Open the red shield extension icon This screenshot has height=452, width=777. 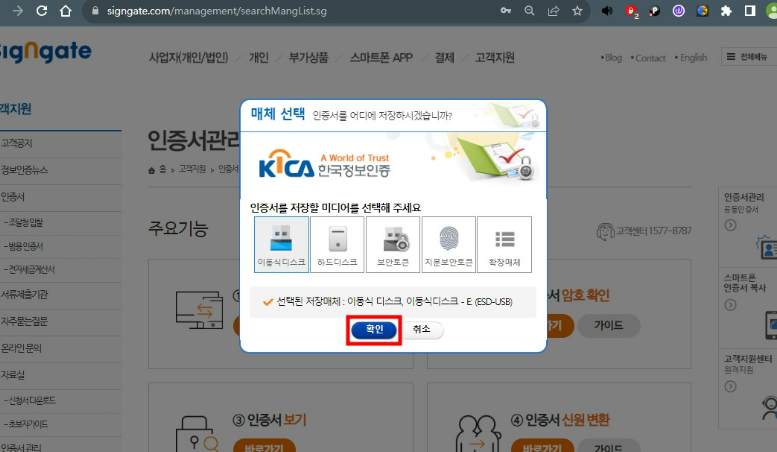[x=631, y=11]
